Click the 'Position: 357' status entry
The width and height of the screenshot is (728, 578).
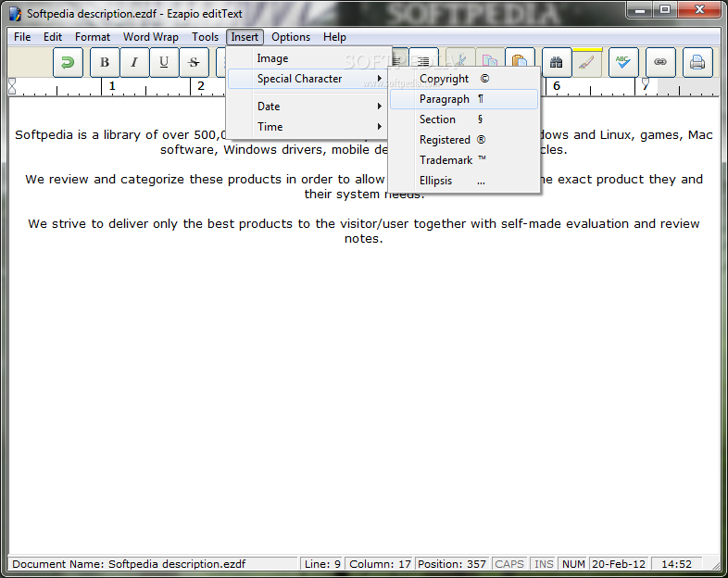pyautogui.click(x=452, y=564)
